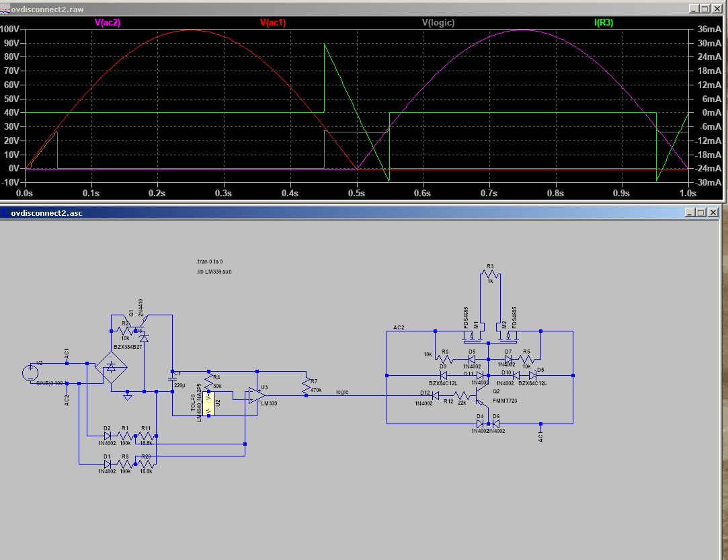The height and width of the screenshot is (560, 728).
Task: Maximize the ovdisconnect2.raw waveform window
Action: pos(704,9)
